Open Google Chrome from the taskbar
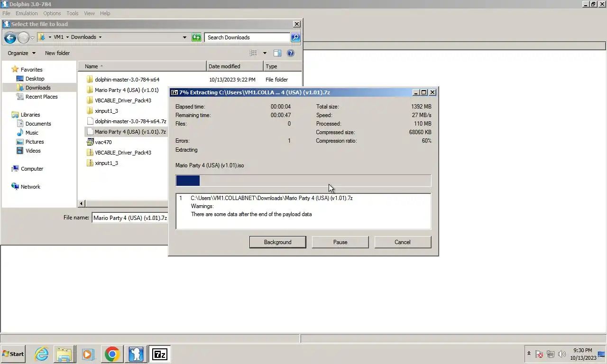This screenshot has height=364, width=607. coord(112,354)
